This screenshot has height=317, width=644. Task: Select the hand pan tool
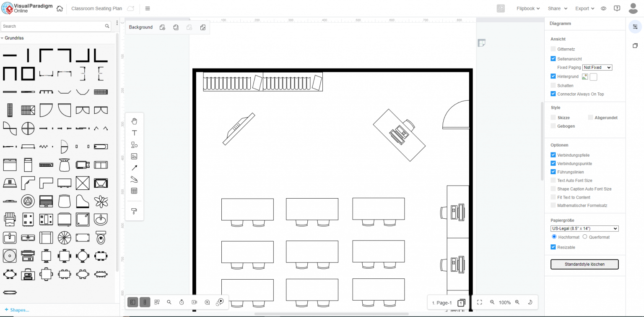click(134, 121)
